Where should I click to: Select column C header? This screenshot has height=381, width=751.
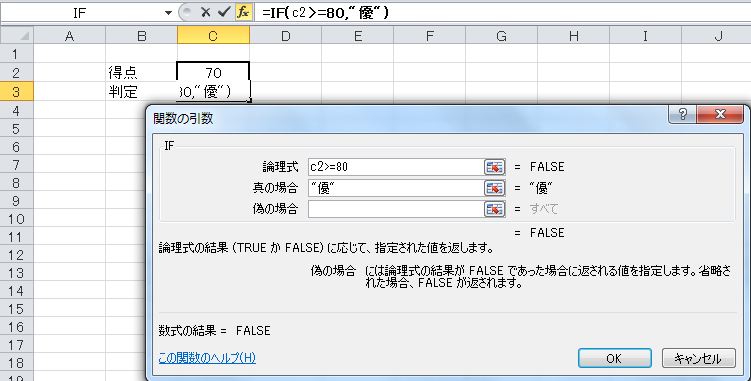tap(213, 35)
